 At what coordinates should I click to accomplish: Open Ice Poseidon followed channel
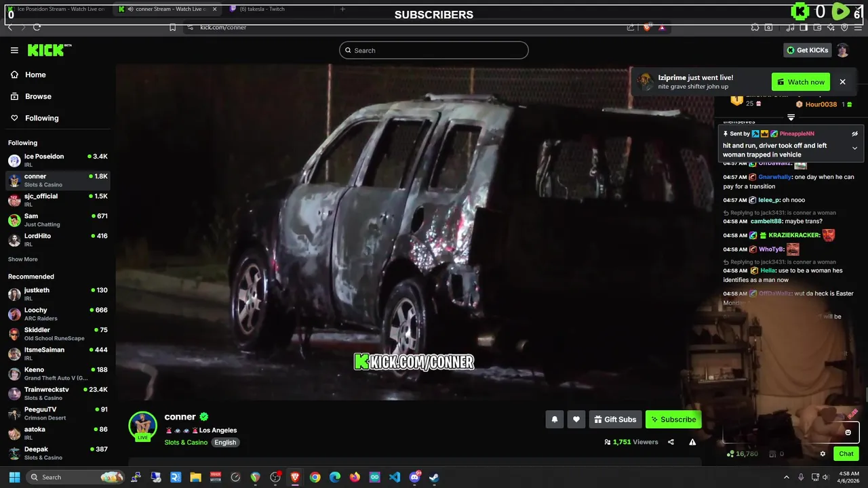58,161
